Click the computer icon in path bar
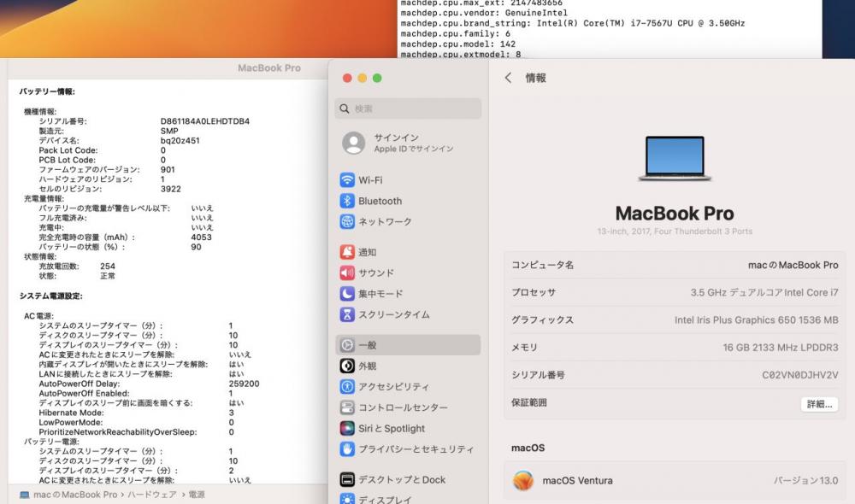This screenshot has width=855, height=504. pyautogui.click(x=25, y=495)
